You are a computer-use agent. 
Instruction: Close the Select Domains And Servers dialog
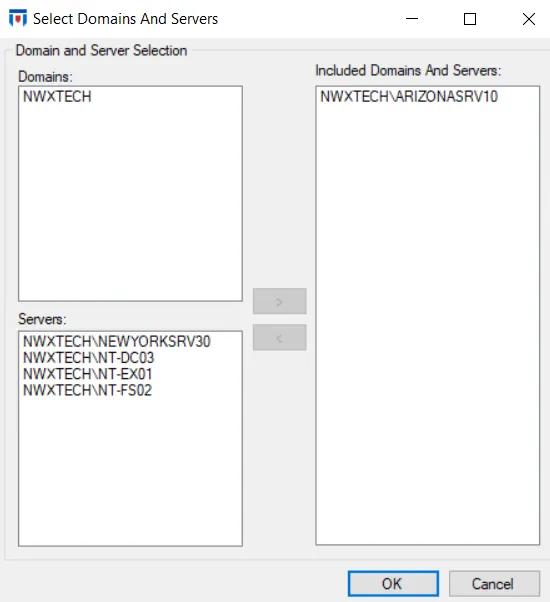coord(529,18)
